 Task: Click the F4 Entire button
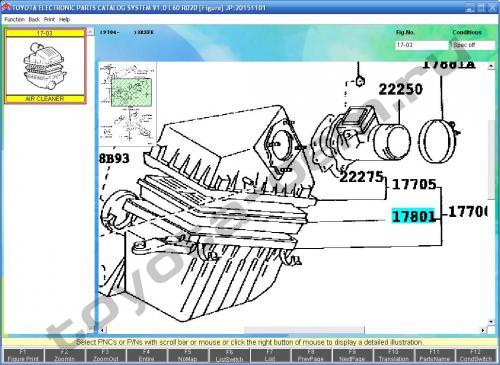pyautogui.click(x=146, y=356)
